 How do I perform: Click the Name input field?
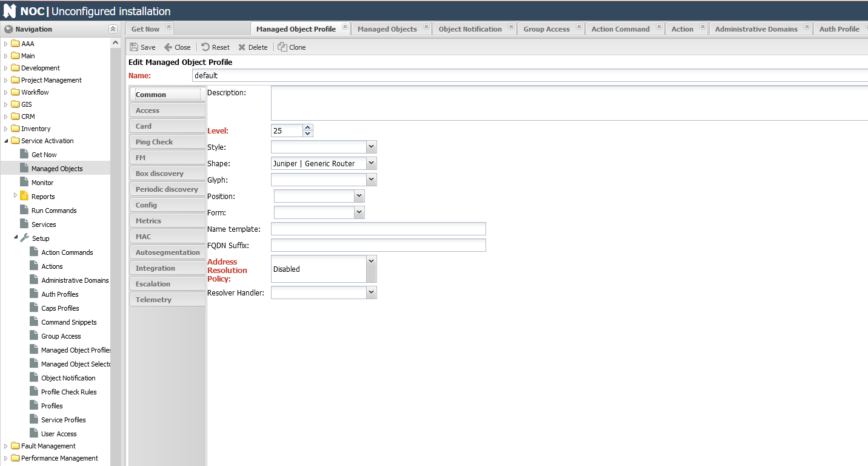pos(530,76)
